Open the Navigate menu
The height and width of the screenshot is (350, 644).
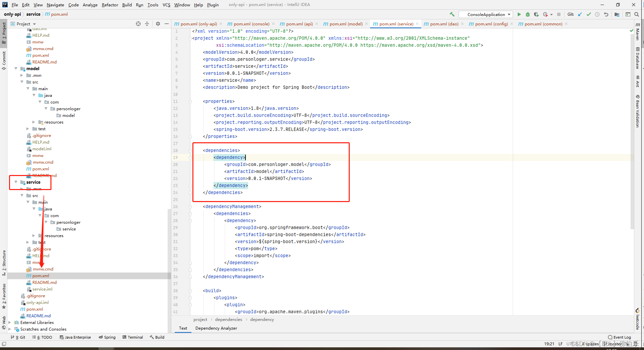(x=55, y=5)
